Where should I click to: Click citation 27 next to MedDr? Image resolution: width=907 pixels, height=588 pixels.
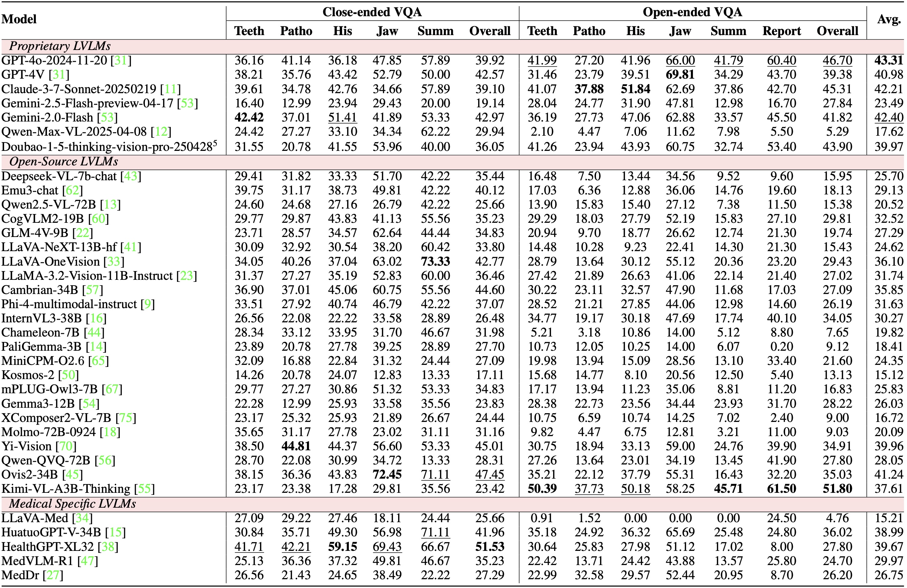click(53, 576)
